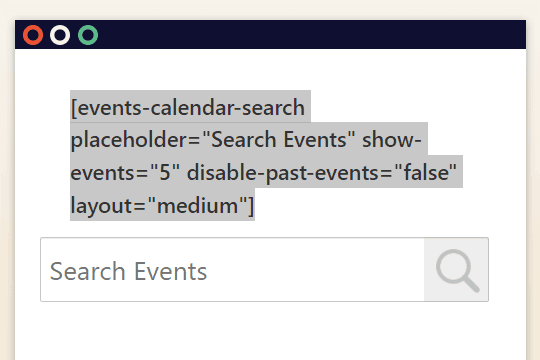Click the "disable-past-events" attribute text
This screenshot has width=540, height=360.
pos(282,173)
